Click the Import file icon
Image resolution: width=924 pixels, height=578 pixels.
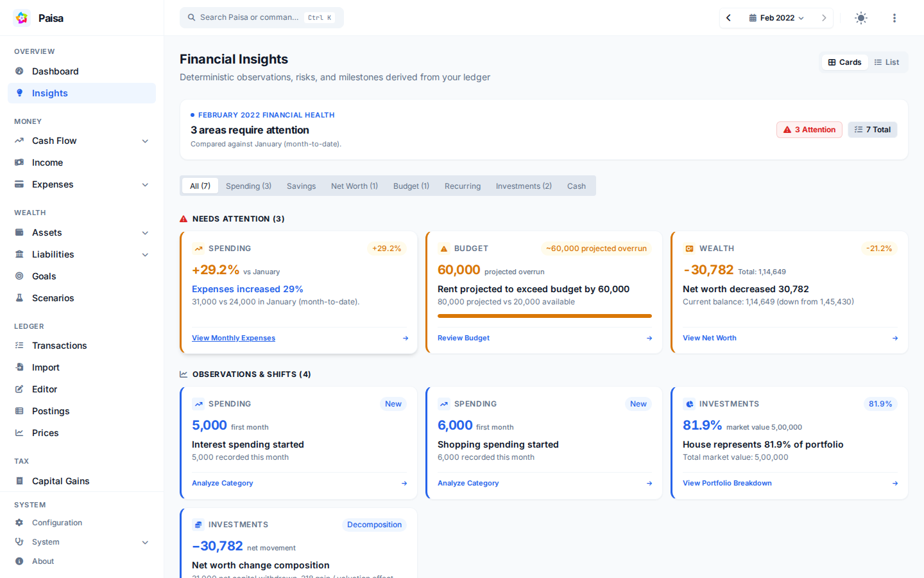(x=19, y=367)
